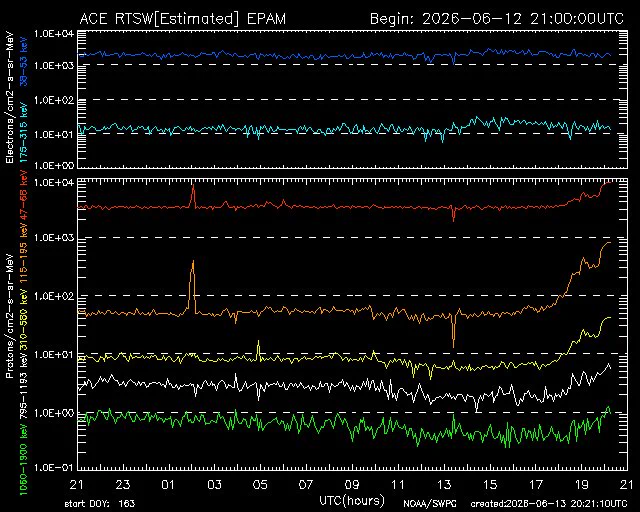
Task: Click the orange trace dip near 13 UTC
Action: click(453, 331)
